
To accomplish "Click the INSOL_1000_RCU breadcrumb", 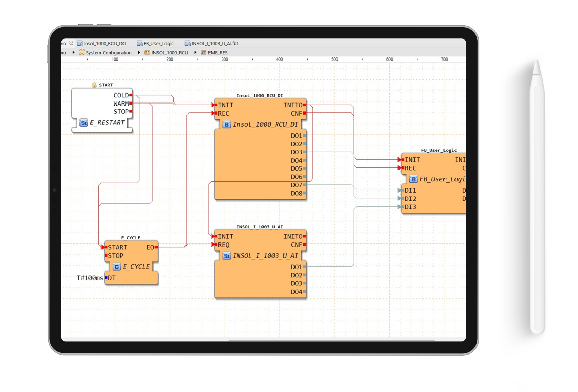I will [x=170, y=53].
